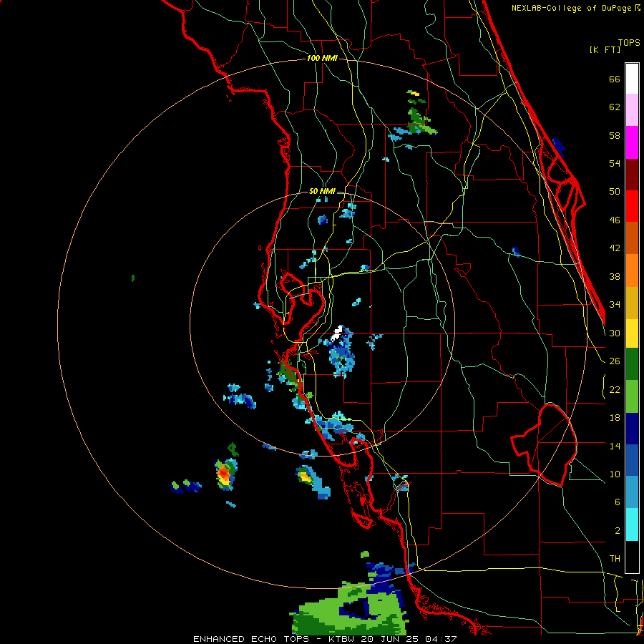644x644 pixels.
Task: Click the 34 value on the legend
Action: (x=615, y=305)
